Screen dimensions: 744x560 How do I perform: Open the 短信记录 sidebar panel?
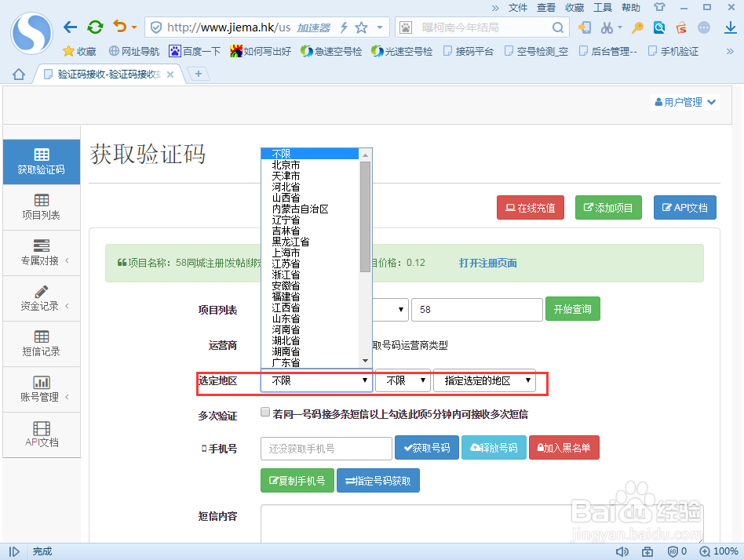(41, 344)
